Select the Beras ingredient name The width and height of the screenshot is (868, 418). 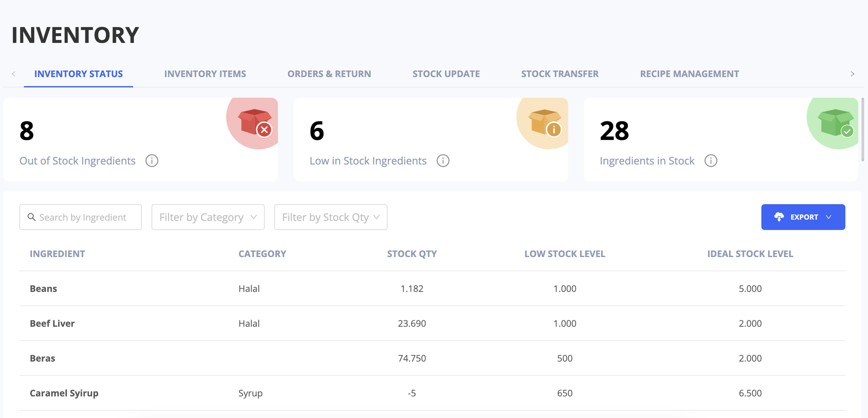[42, 358]
